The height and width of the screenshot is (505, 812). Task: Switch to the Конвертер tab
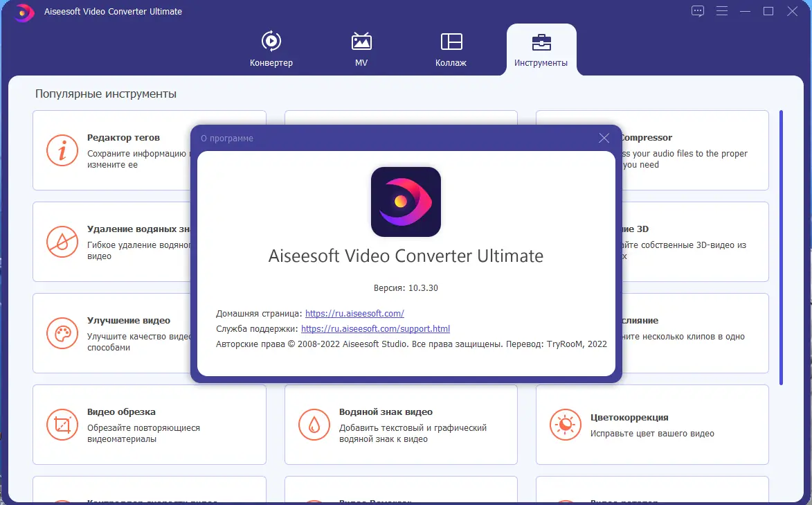[x=271, y=48]
